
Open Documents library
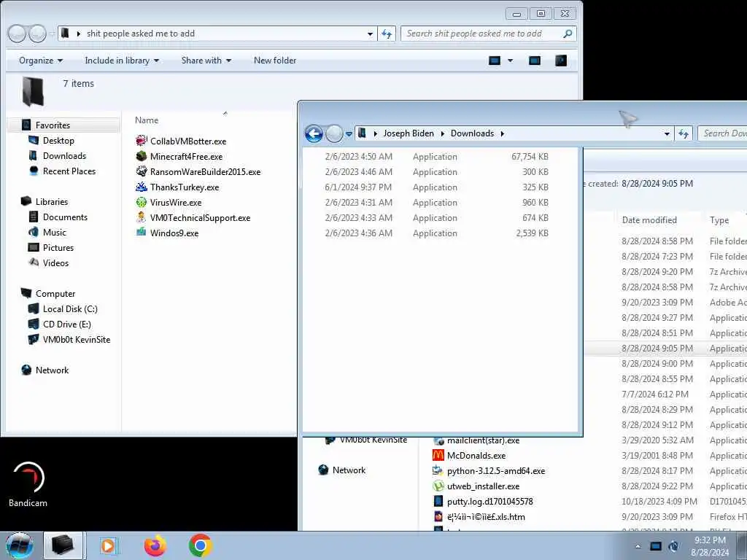pos(65,217)
